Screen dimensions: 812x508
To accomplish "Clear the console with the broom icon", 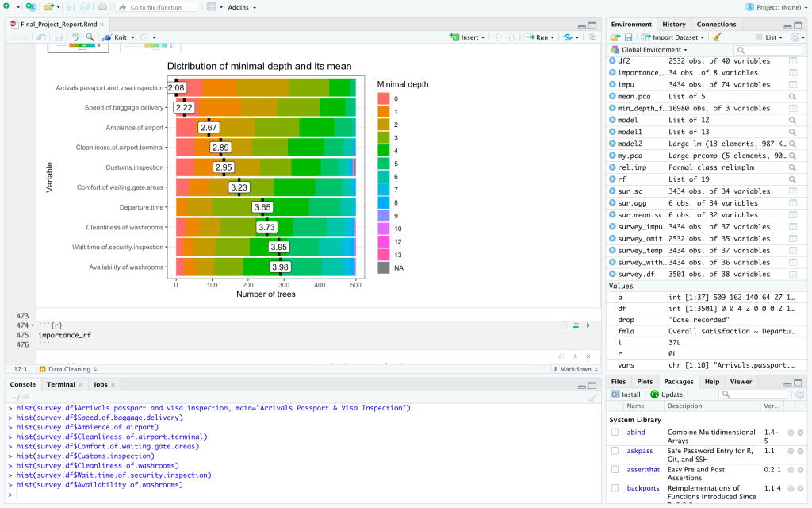I will (x=592, y=397).
